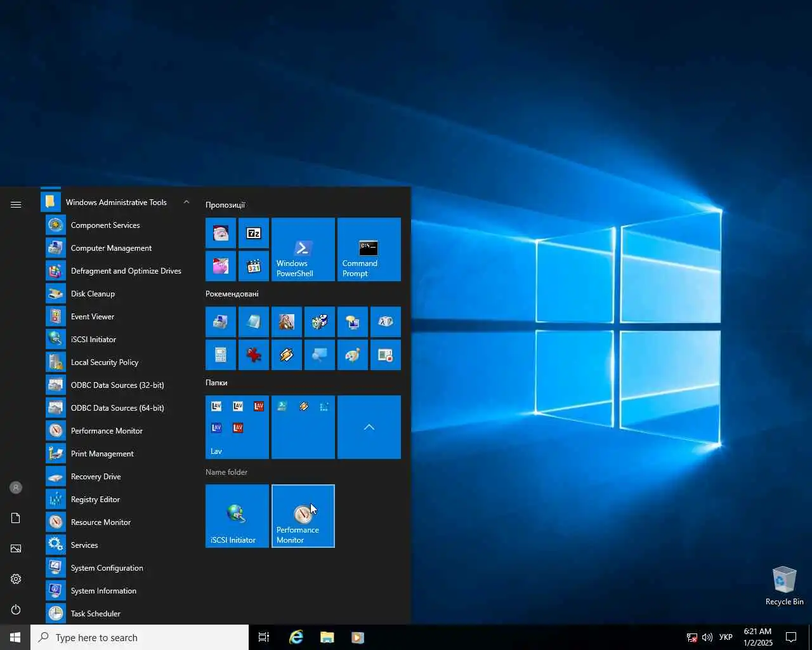Launch Print Management
The image size is (812, 650).
117,454
